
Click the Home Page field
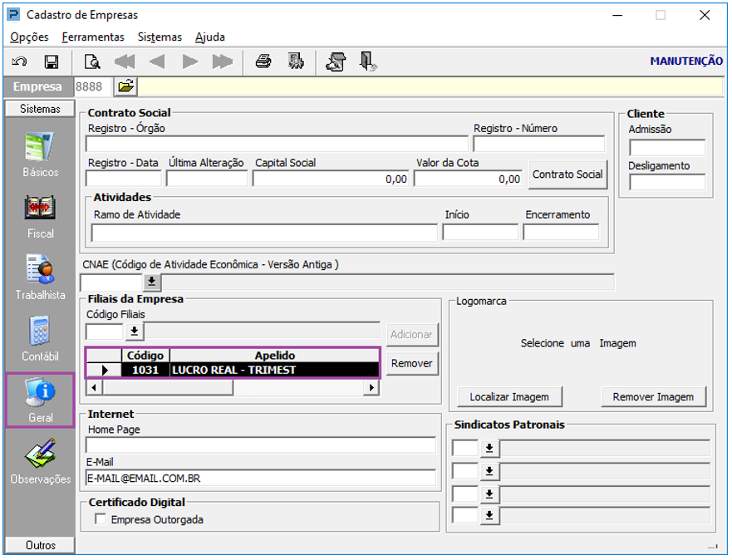[x=261, y=445]
